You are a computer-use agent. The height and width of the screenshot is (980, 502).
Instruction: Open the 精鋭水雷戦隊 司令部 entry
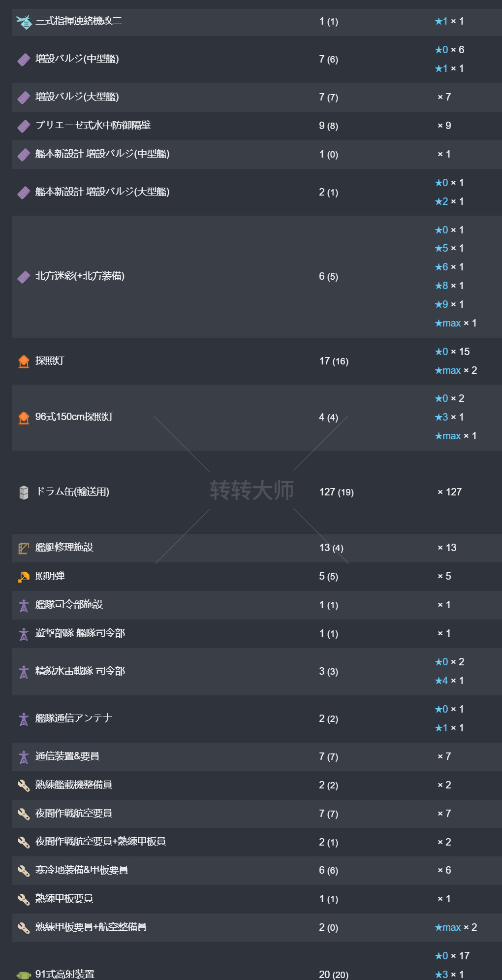click(x=80, y=671)
